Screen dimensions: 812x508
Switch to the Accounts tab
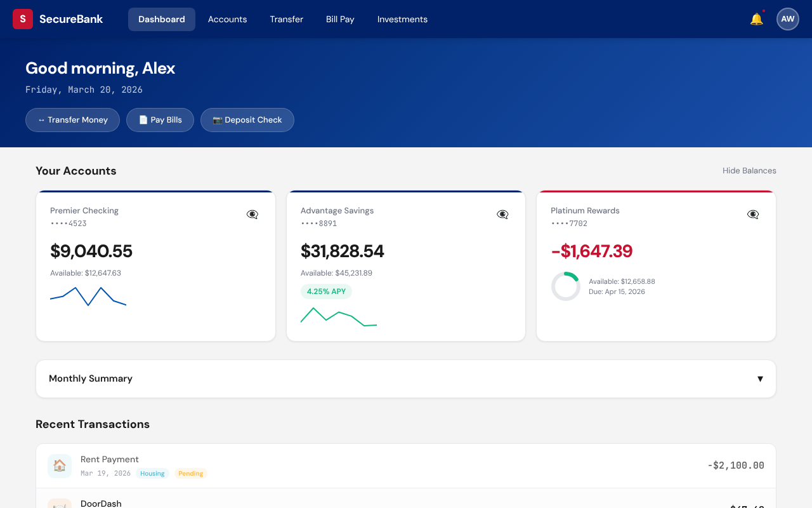227,19
